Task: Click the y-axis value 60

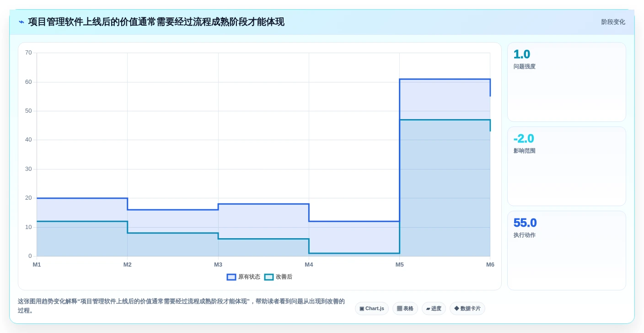Action: click(28, 82)
